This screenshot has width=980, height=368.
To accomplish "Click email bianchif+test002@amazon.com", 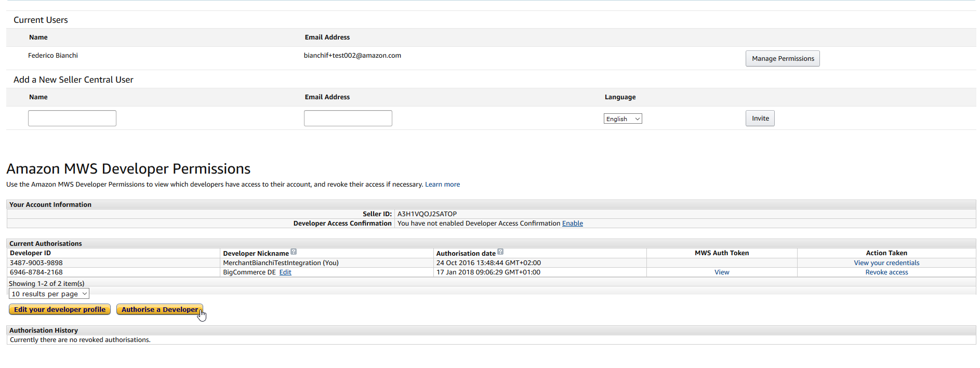I will [352, 56].
